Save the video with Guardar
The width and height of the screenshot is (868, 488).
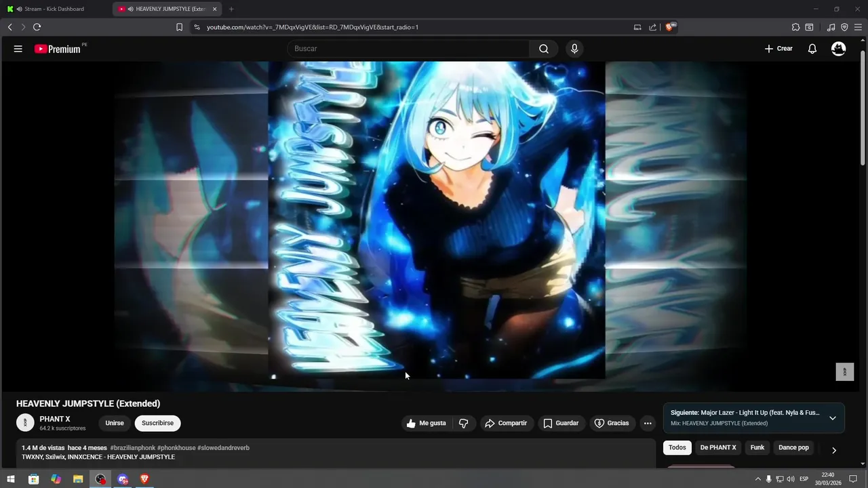[561, 423]
